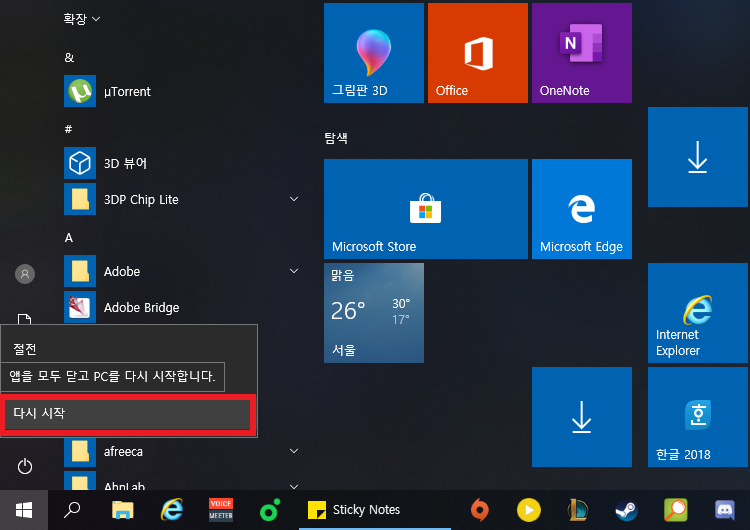The image size is (750, 530).
Task: Jump via the & letter header
Action: 69,57
